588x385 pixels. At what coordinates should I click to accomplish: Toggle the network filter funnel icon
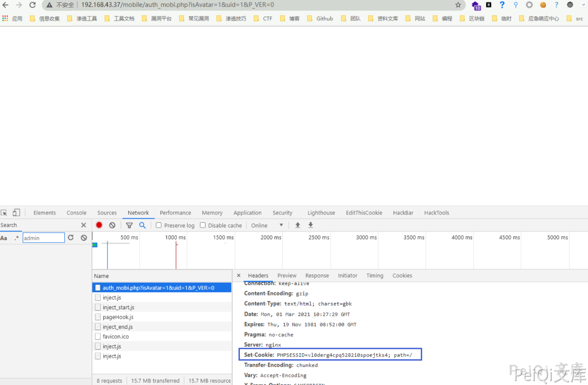pyautogui.click(x=129, y=225)
